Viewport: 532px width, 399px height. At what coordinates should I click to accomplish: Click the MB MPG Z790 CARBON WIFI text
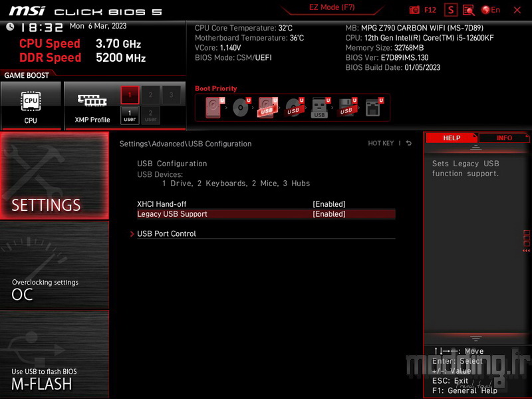pos(414,28)
